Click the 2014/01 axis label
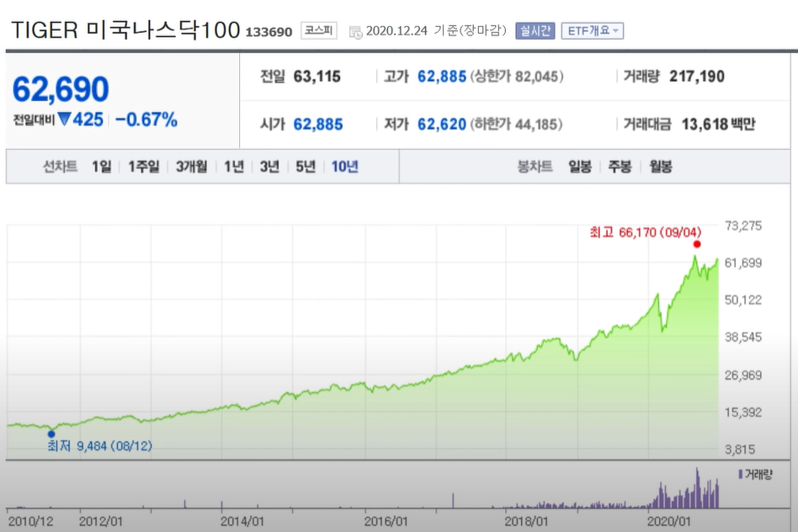 (242, 521)
